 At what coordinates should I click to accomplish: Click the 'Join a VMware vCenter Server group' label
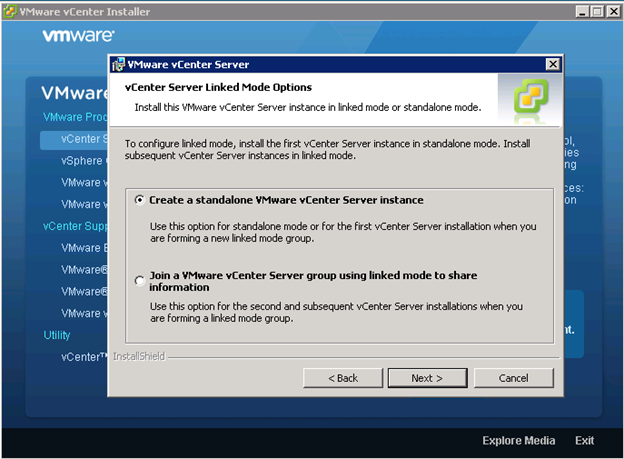tap(313, 281)
